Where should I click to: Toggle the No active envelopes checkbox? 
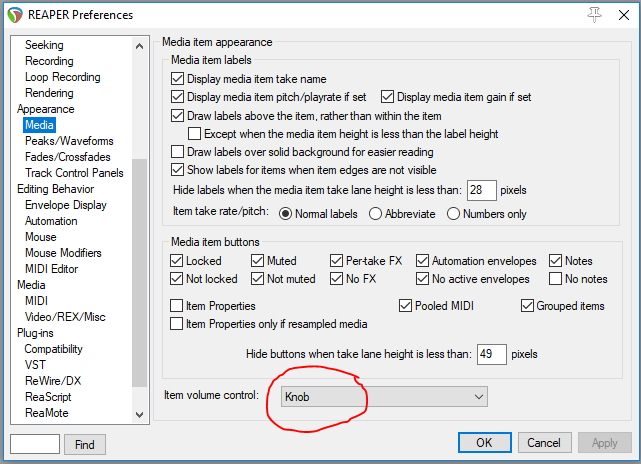[x=422, y=279]
